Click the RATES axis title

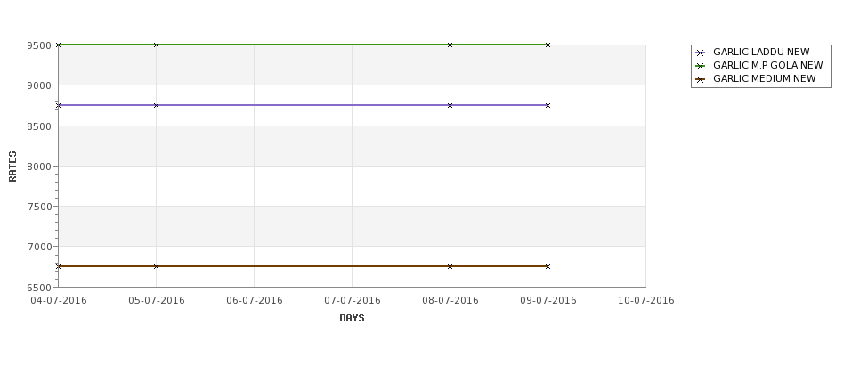tap(12, 167)
